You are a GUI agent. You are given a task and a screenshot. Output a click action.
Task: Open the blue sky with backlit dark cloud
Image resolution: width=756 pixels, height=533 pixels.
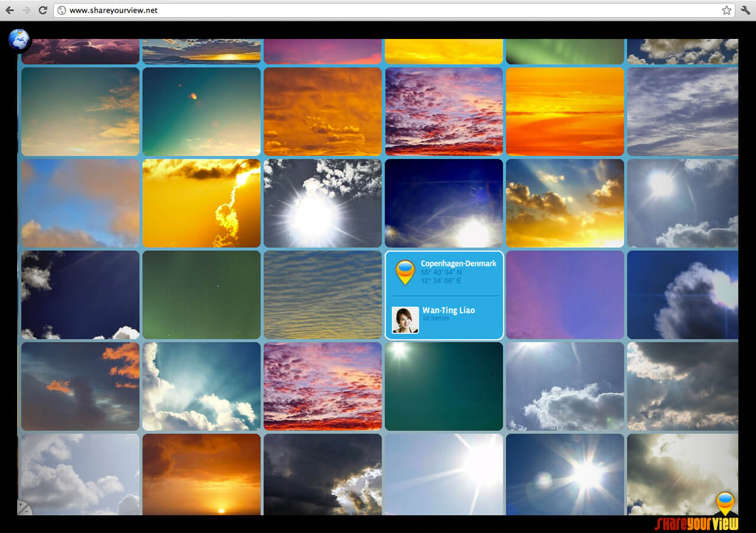[682, 295]
